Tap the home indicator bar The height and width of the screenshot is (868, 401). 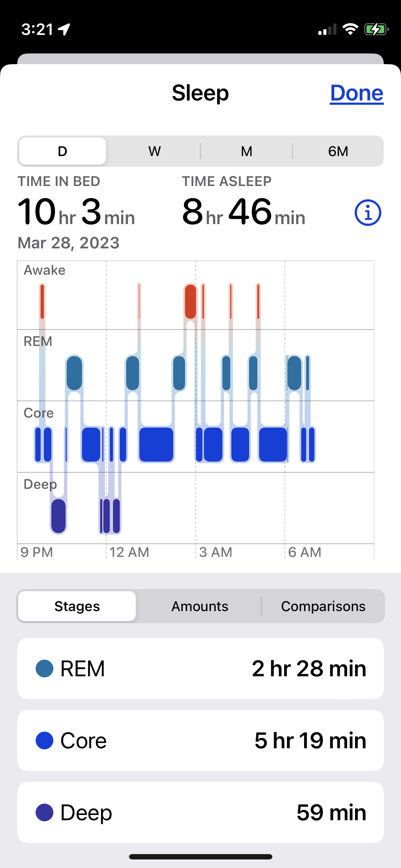pyautogui.click(x=200, y=857)
